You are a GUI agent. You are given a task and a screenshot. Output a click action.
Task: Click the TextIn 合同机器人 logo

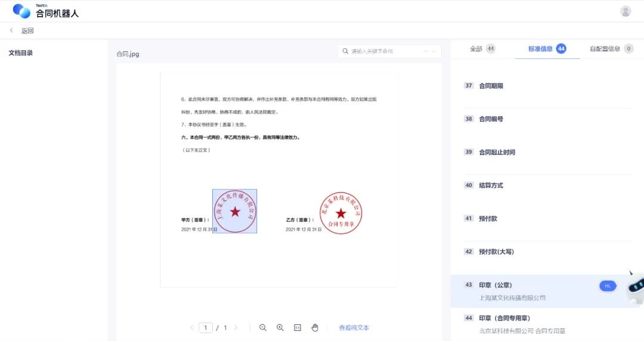pyautogui.click(x=46, y=11)
